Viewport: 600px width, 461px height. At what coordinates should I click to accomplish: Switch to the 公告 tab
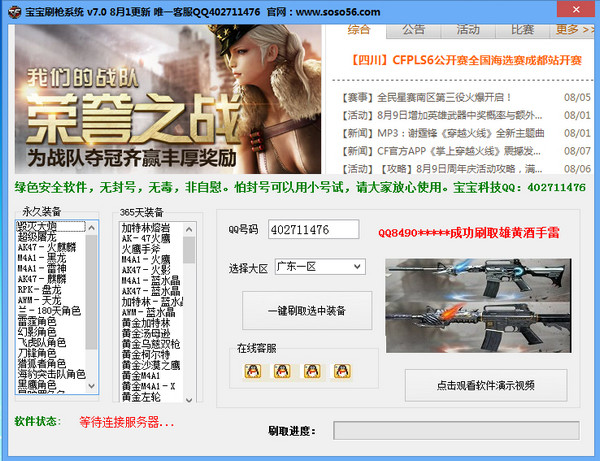(413, 30)
